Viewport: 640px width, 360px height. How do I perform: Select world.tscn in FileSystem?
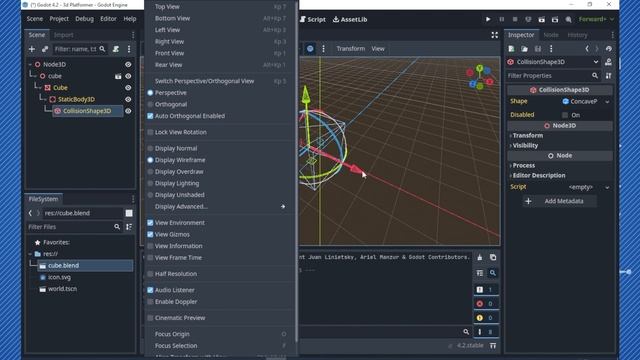click(62, 289)
